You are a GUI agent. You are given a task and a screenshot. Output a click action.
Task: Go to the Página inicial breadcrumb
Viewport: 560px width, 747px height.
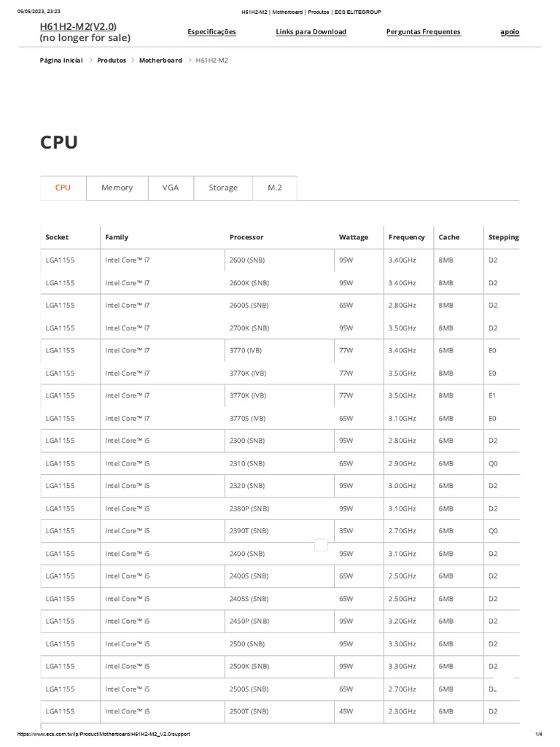pos(61,61)
